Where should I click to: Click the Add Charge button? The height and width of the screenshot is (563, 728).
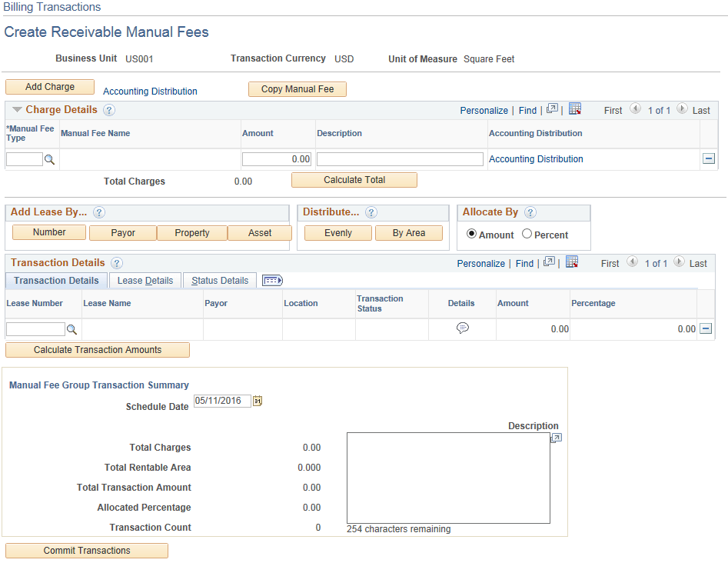(49, 87)
